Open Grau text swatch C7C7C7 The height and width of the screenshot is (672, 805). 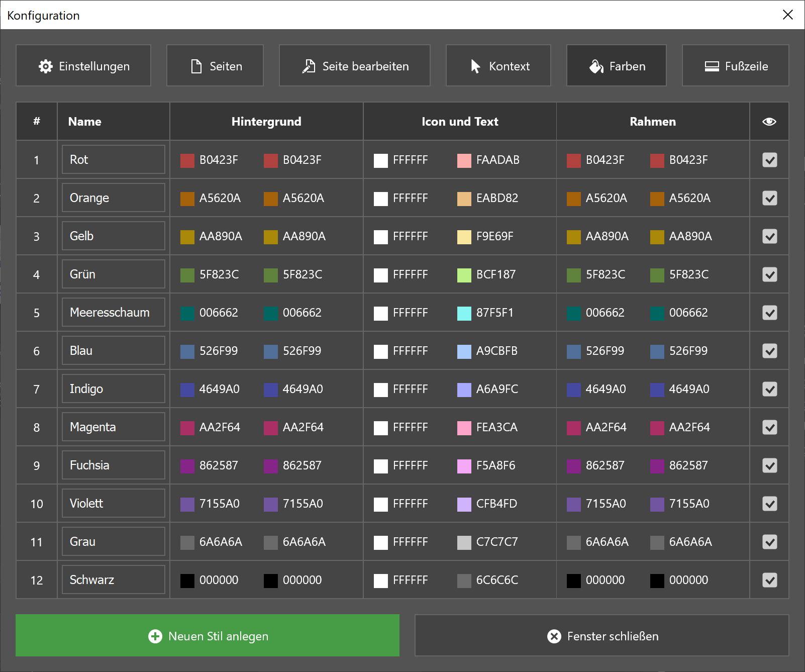[464, 543]
